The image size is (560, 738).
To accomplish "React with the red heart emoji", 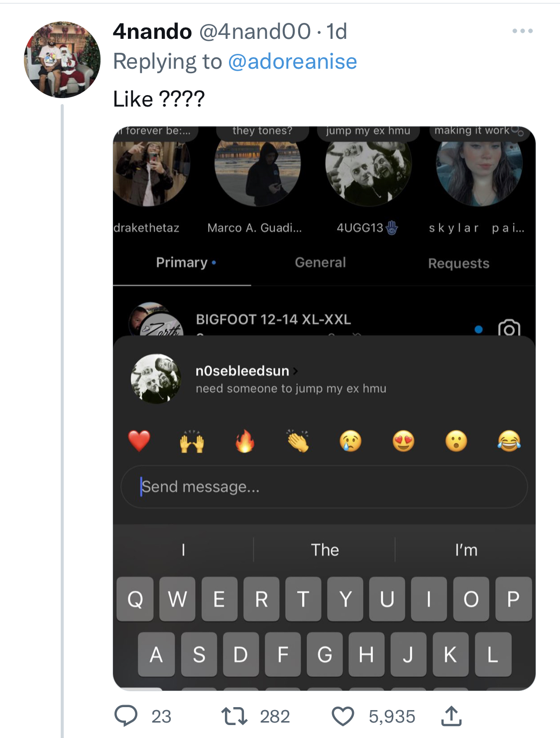I will click(139, 441).
